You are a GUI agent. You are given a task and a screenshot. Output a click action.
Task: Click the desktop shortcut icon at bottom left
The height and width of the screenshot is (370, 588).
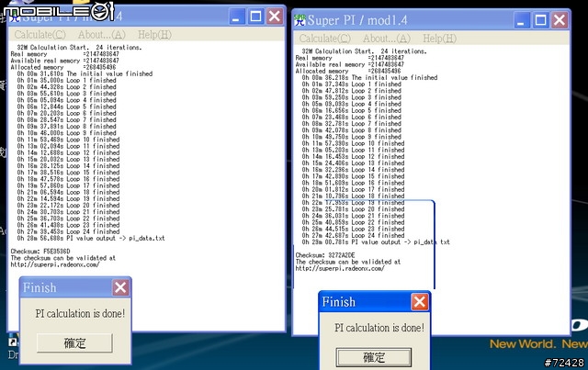pyautogui.click(x=12, y=342)
